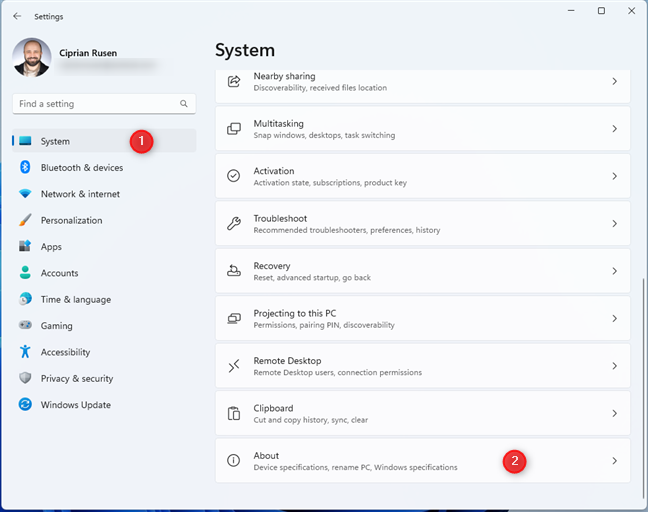Click the back arrow icon
648x512 pixels.
pyautogui.click(x=17, y=16)
